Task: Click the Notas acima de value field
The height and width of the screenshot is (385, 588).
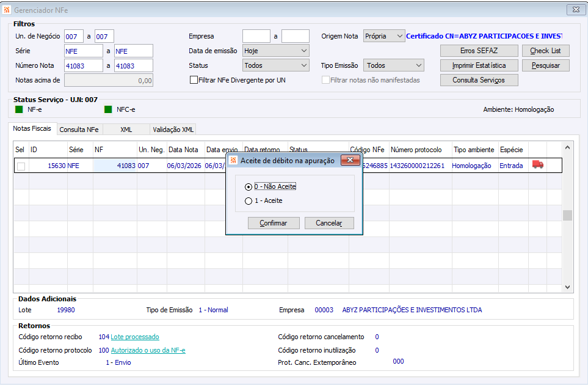Action: 108,80
